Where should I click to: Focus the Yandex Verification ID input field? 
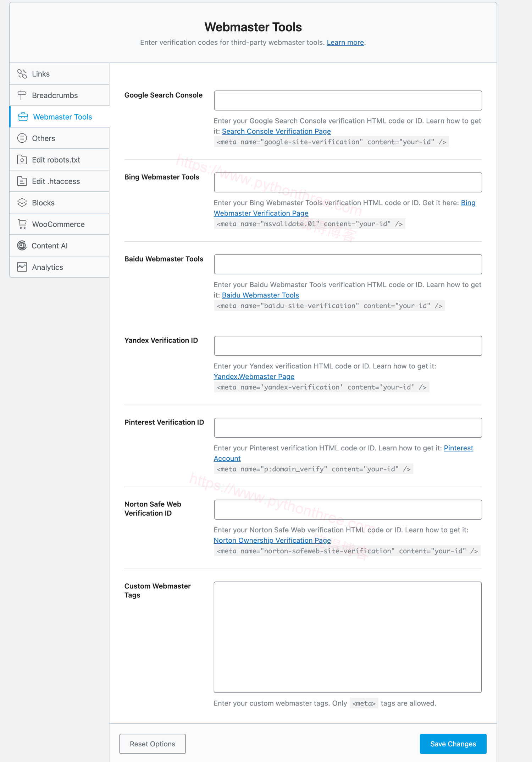point(348,346)
